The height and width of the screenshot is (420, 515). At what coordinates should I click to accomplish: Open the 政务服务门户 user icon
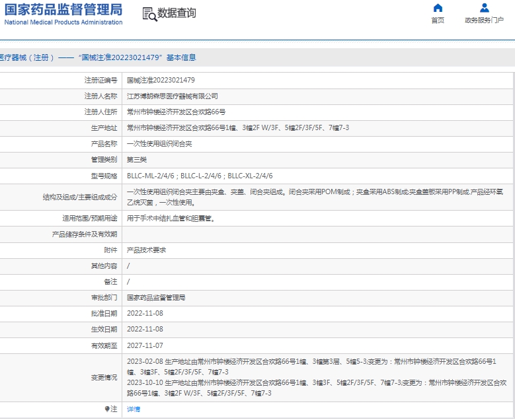484,8
